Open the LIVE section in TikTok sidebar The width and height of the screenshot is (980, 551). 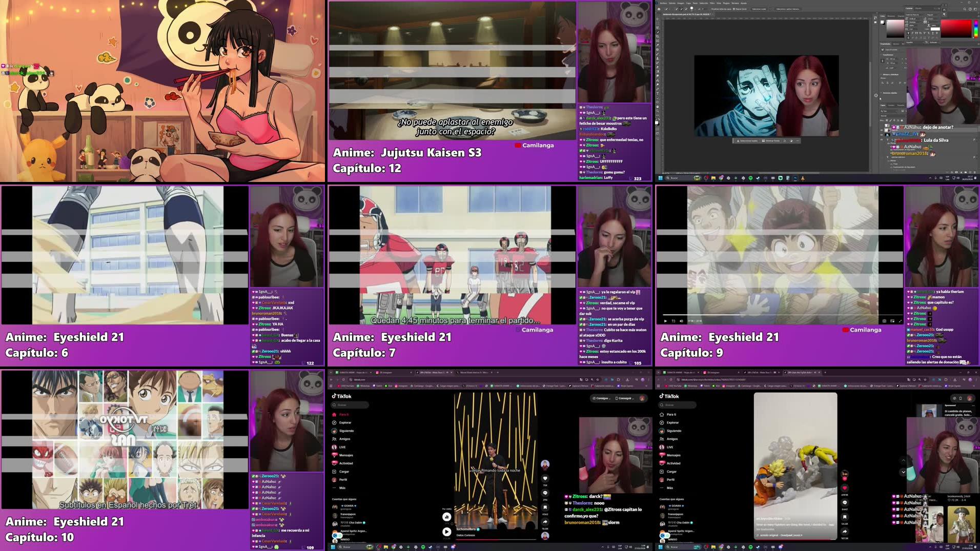(670, 447)
